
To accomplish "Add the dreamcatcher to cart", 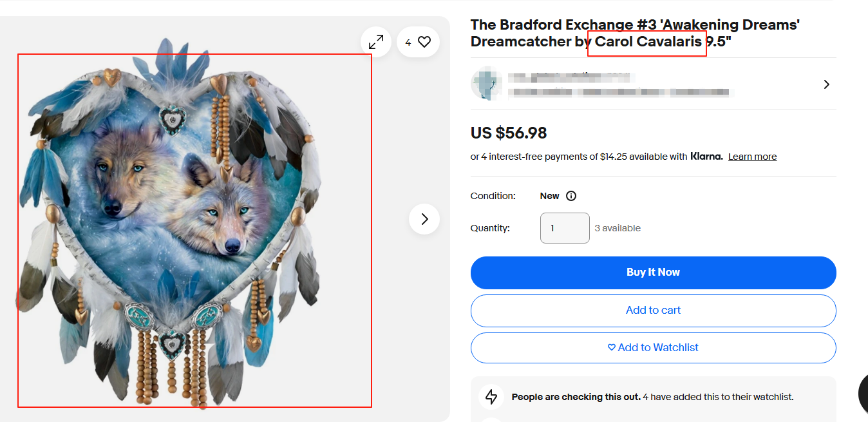I will click(653, 311).
